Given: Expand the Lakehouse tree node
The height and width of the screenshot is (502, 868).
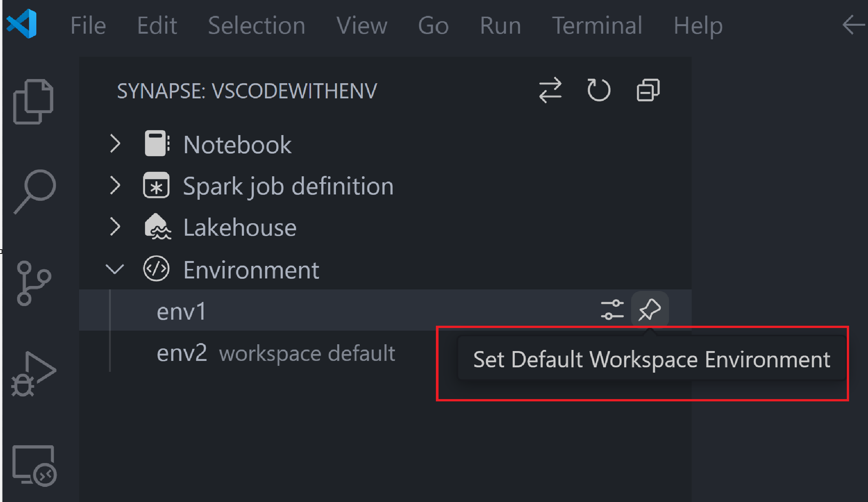Looking at the screenshot, I should click(115, 227).
